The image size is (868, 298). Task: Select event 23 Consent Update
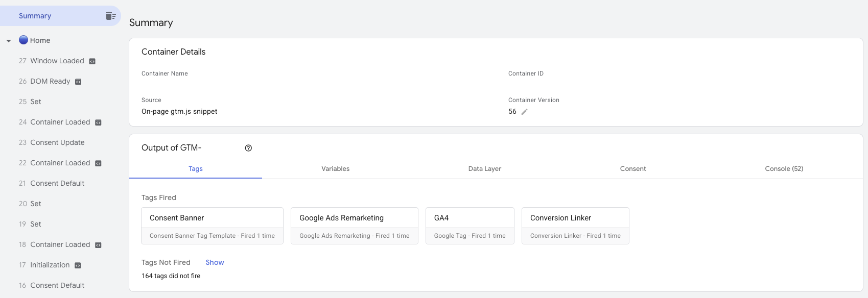57,142
